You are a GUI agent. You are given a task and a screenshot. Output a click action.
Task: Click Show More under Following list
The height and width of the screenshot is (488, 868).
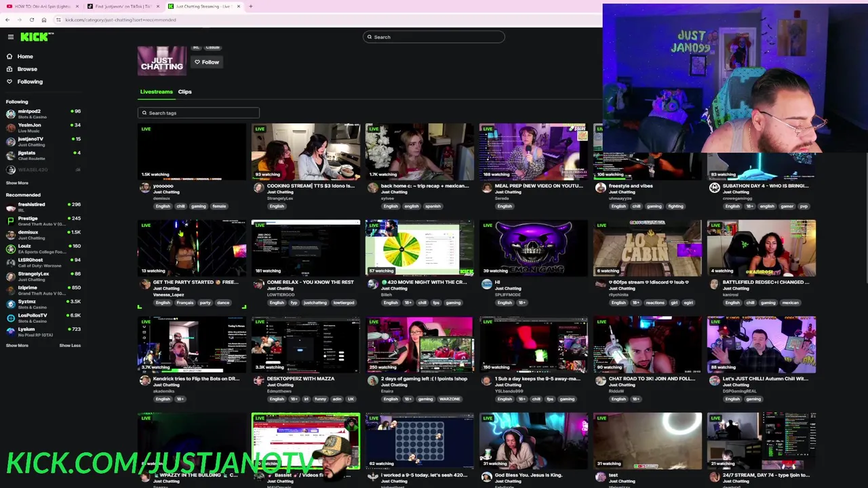[x=17, y=183]
